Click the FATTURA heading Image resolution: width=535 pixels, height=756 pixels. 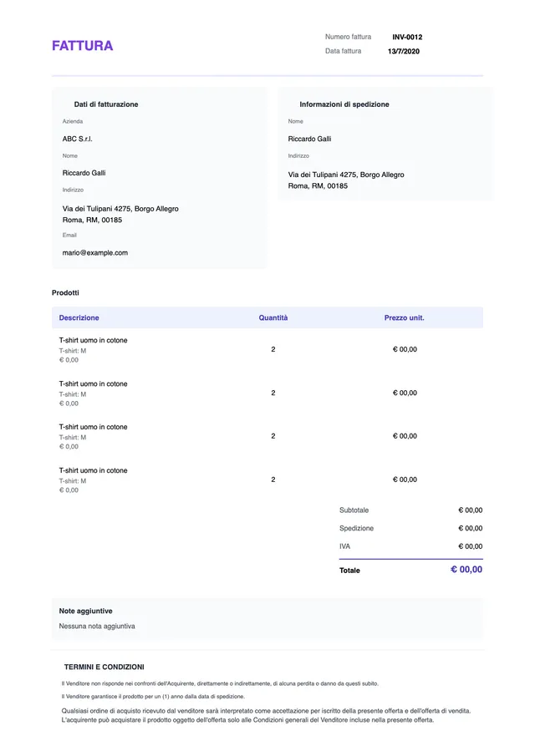(x=83, y=46)
